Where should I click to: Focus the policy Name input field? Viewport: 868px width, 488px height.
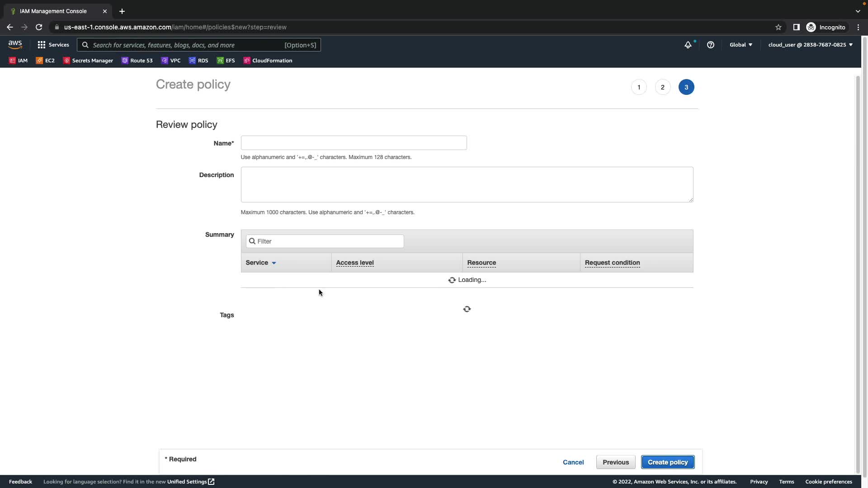(x=354, y=143)
